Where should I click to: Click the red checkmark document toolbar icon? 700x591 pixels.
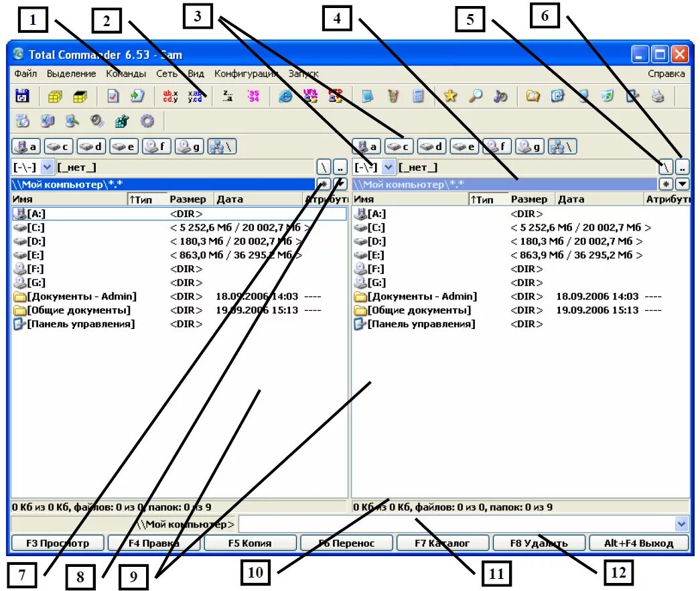click(x=113, y=96)
